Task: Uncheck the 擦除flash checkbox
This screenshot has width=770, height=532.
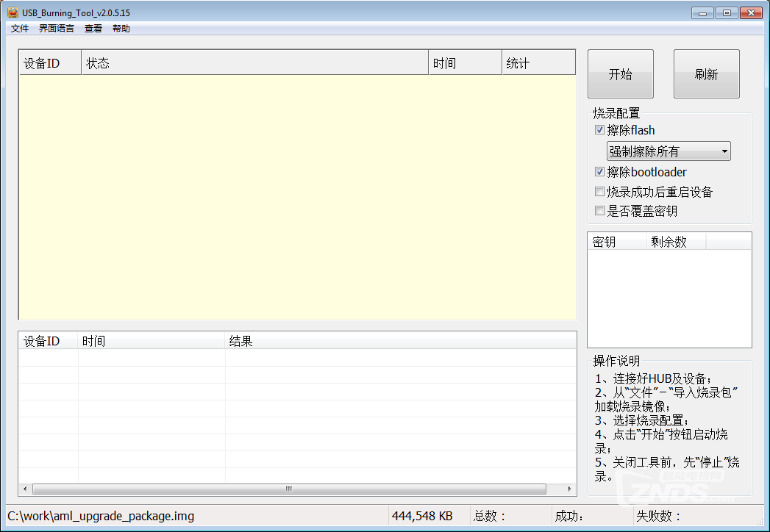Action: (599, 130)
